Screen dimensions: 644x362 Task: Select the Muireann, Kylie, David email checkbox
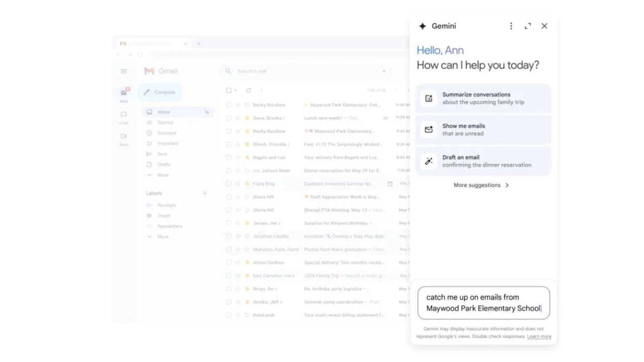point(229,249)
